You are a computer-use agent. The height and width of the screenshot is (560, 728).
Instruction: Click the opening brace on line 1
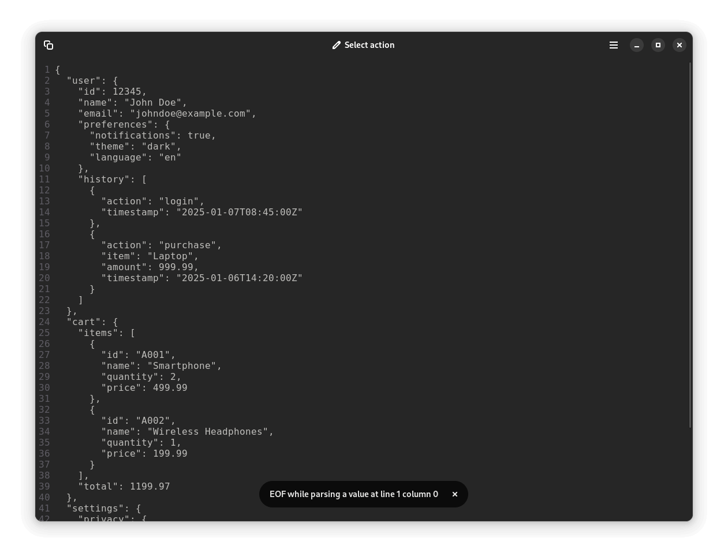(x=58, y=70)
